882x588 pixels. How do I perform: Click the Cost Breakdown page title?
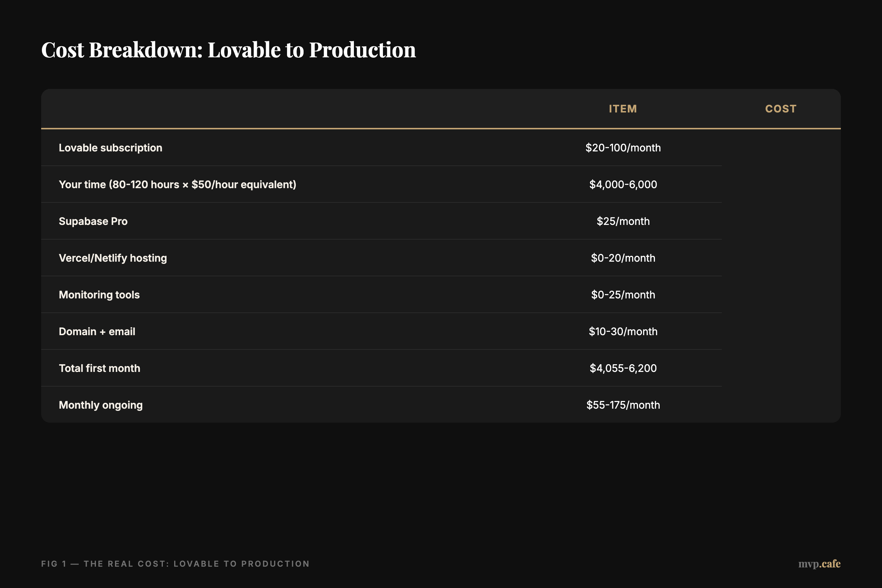(x=228, y=50)
